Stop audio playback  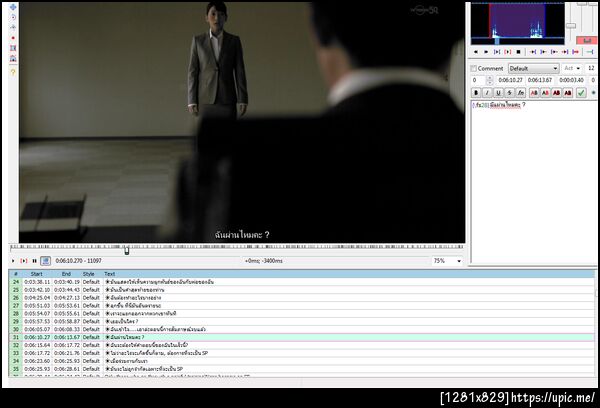[518, 52]
